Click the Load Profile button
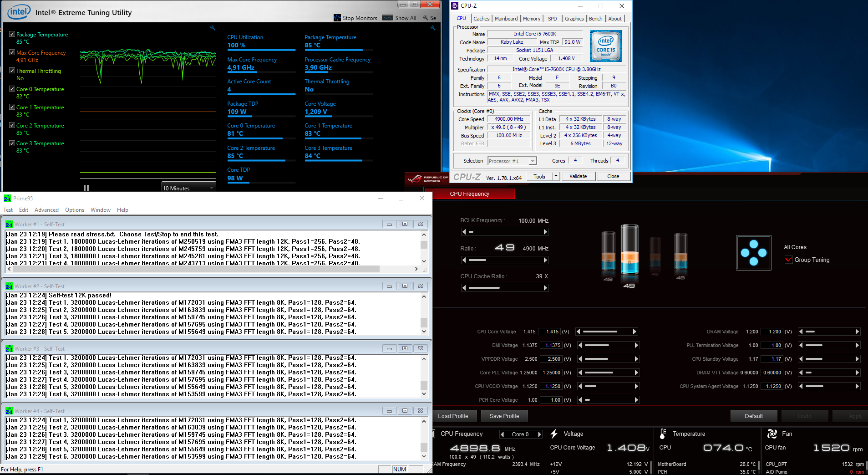This screenshot has height=475, width=868. [453, 416]
